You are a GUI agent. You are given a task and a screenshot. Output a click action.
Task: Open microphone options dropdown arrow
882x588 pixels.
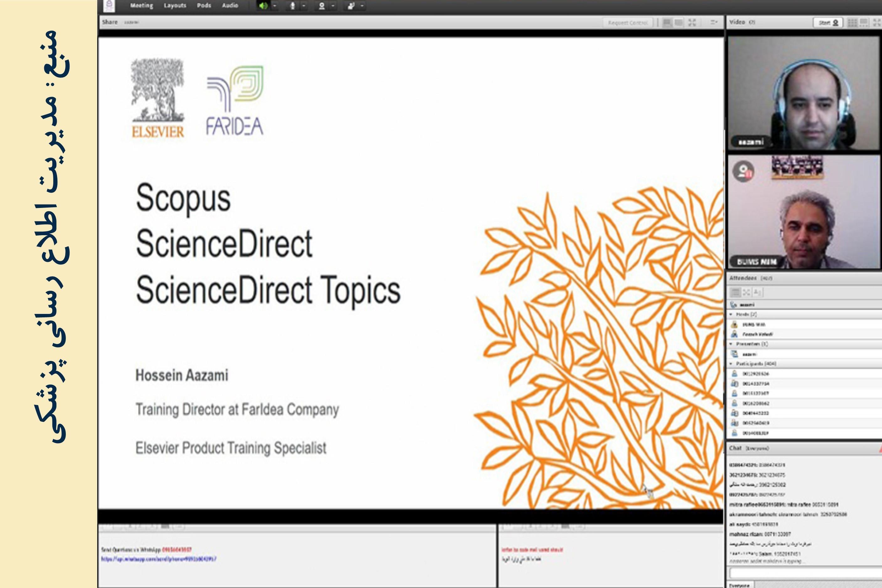coord(304,6)
